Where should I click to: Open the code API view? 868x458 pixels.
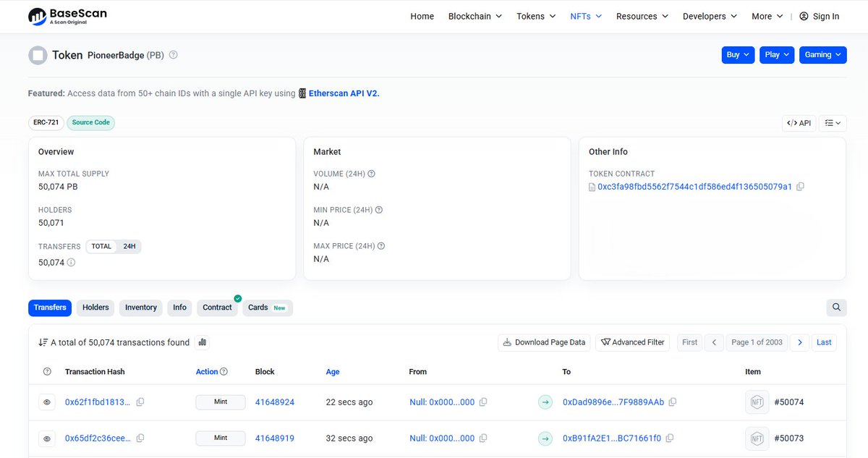(x=799, y=123)
